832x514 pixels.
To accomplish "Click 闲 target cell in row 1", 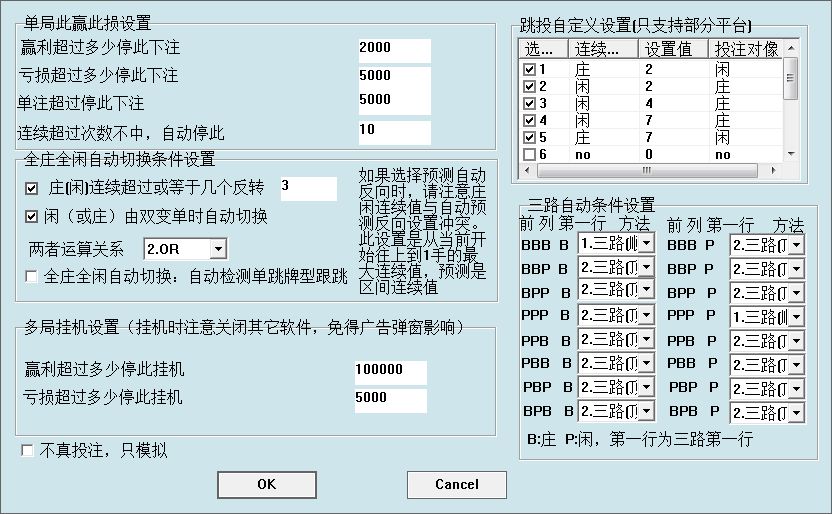I will click(x=722, y=69).
